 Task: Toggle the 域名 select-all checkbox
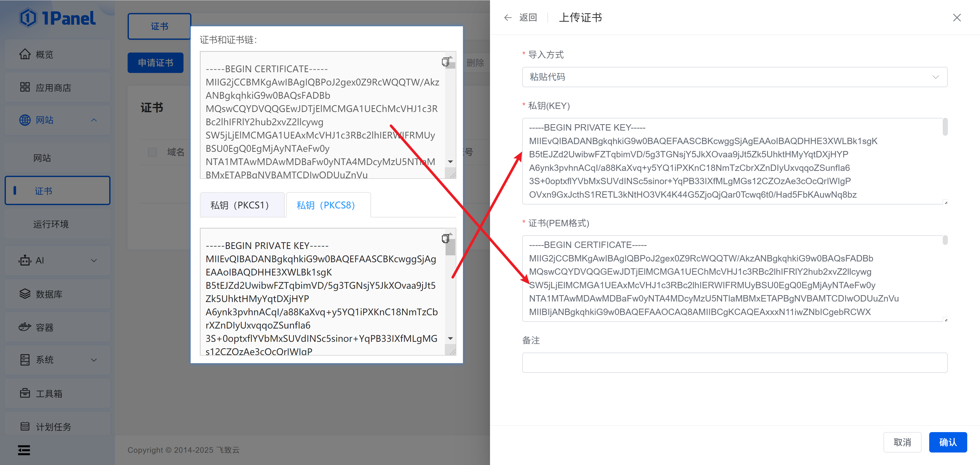[x=153, y=152]
